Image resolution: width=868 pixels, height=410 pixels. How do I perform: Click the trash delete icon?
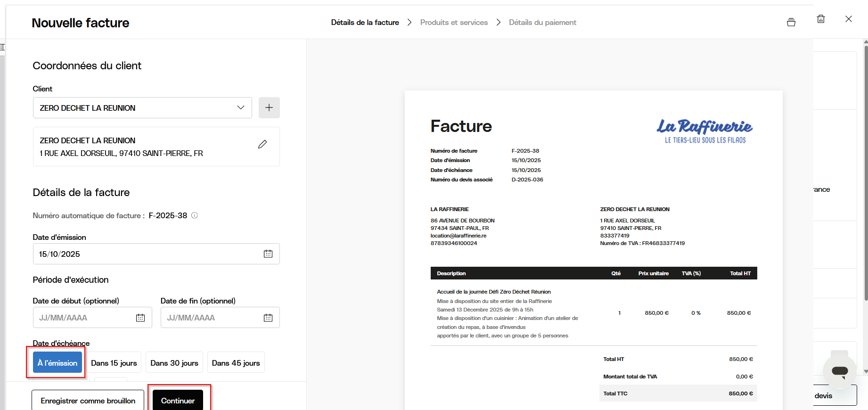[x=821, y=19]
